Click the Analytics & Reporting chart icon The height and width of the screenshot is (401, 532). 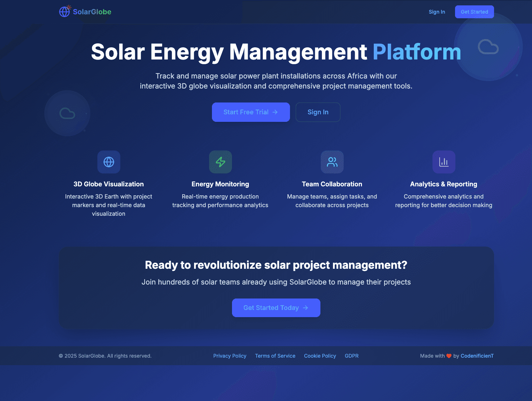click(x=444, y=162)
